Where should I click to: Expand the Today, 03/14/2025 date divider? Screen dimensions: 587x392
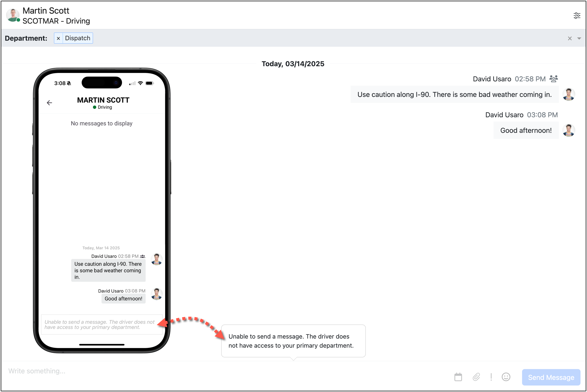tap(293, 64)
